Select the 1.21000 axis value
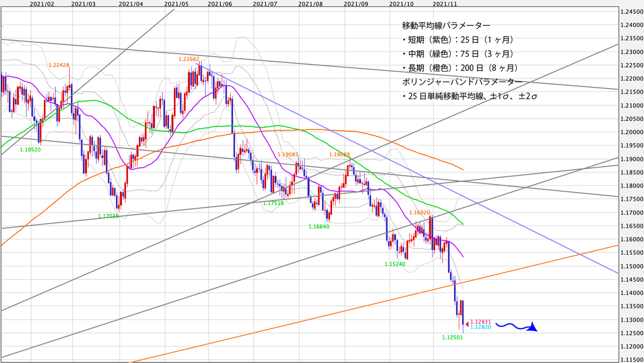The image size is (644, 363). coord(631,106)
